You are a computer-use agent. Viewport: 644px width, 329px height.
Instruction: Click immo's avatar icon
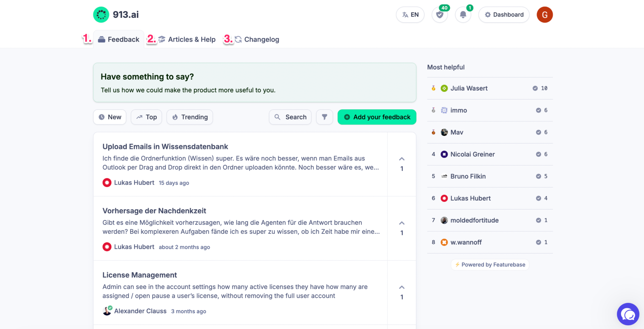(444, 110)
